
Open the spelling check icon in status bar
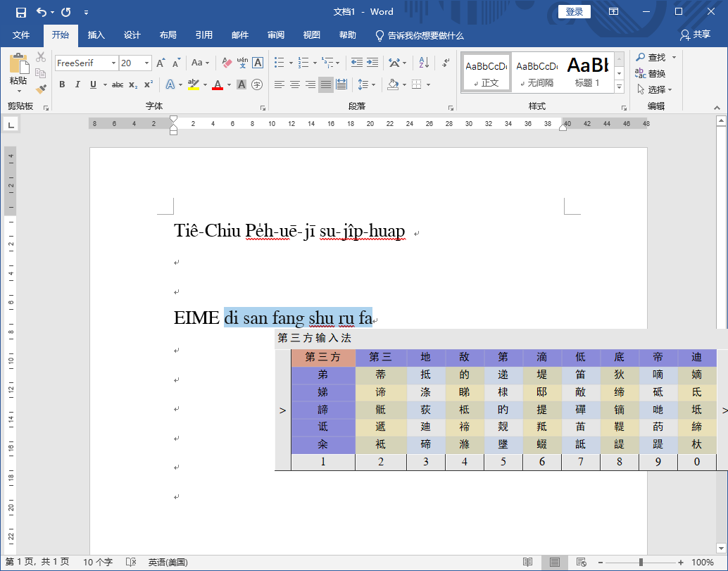(131, 562)
